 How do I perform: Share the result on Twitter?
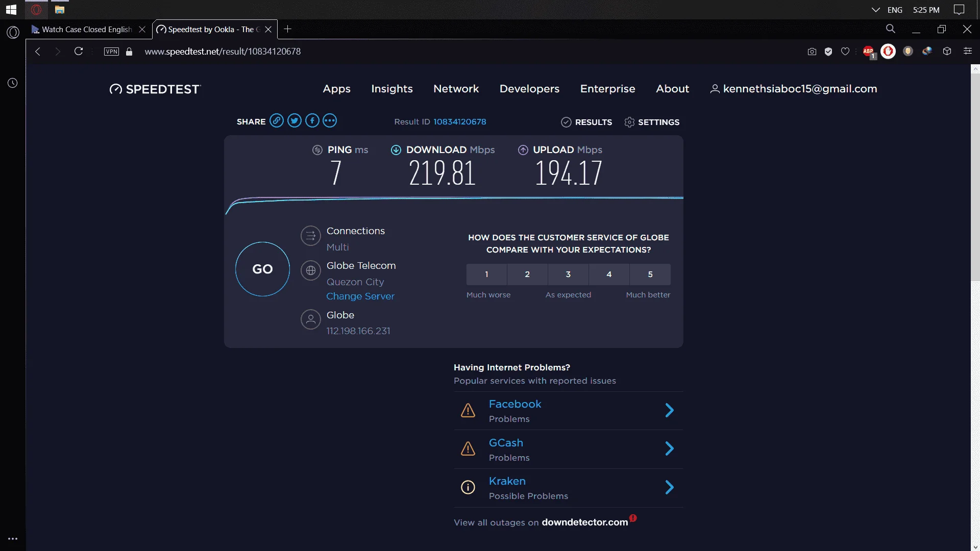point(295,121)
